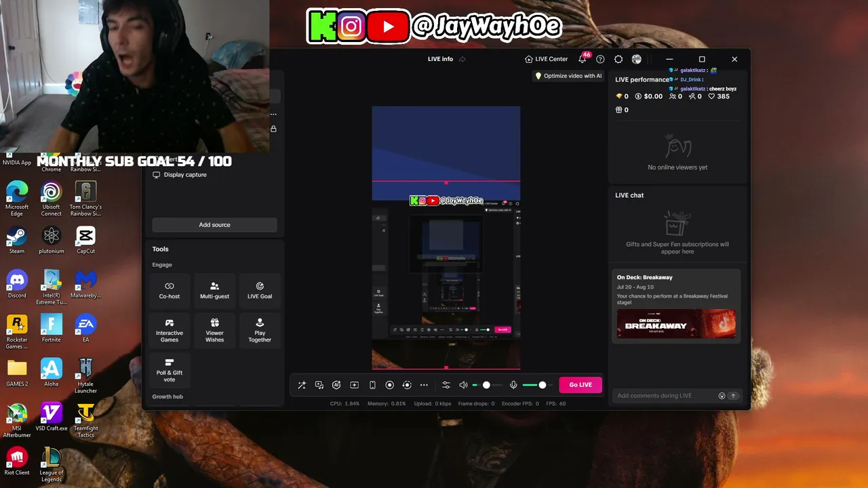Click the Go LIVE button
Viewport: 868px width, 488px height.
[580, 385]
